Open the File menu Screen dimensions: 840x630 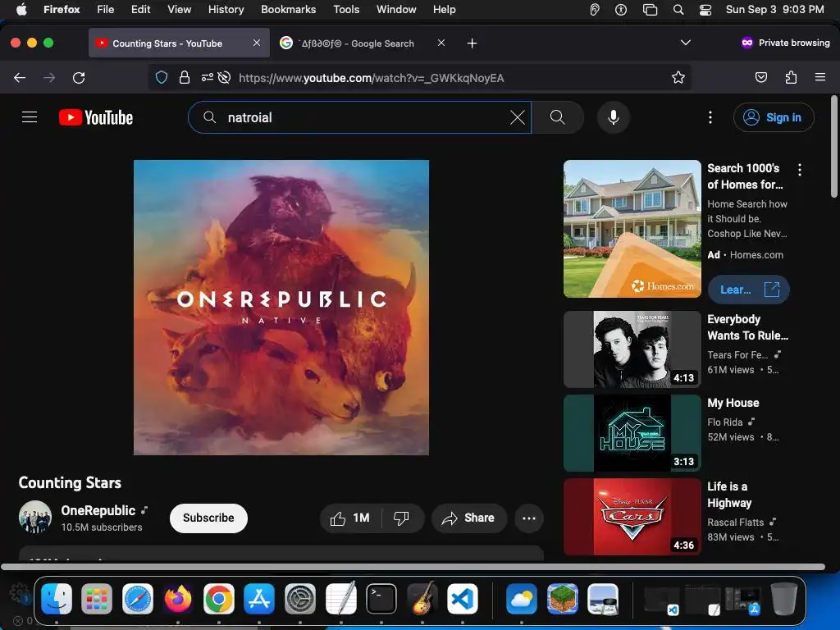105,10
